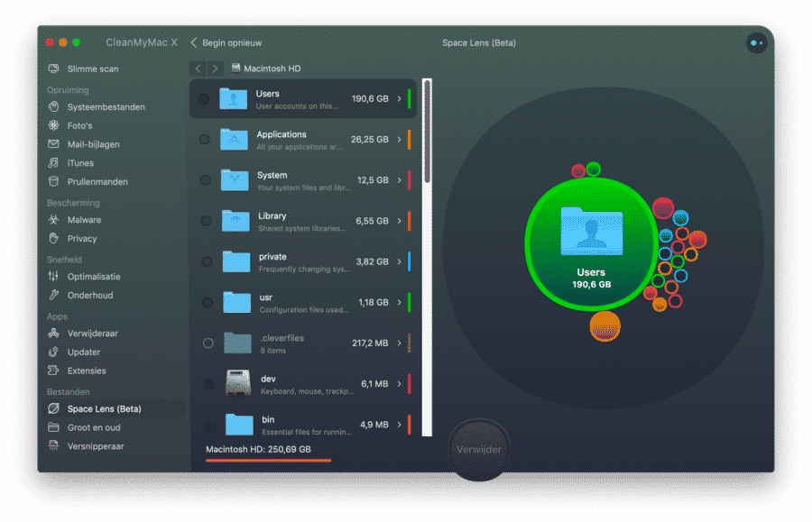Image resolution: width=812 pixels, height=522 pixels.
Task: Click the Privacy hand icon
Action: [x=53, y=238]
